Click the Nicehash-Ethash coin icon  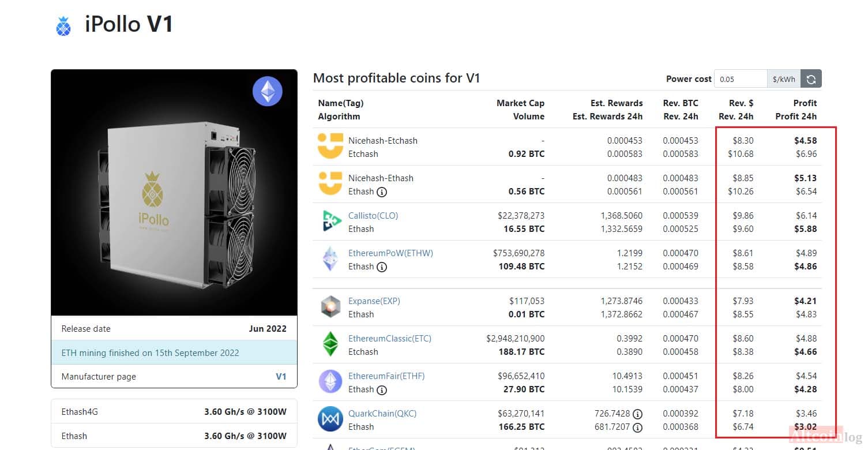click(330, 185)
